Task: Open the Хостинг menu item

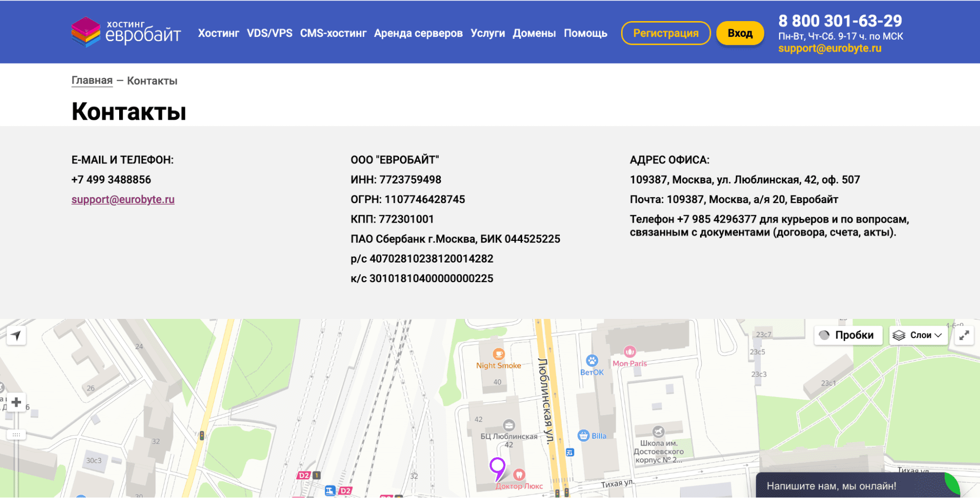Action: coord(218,33)
